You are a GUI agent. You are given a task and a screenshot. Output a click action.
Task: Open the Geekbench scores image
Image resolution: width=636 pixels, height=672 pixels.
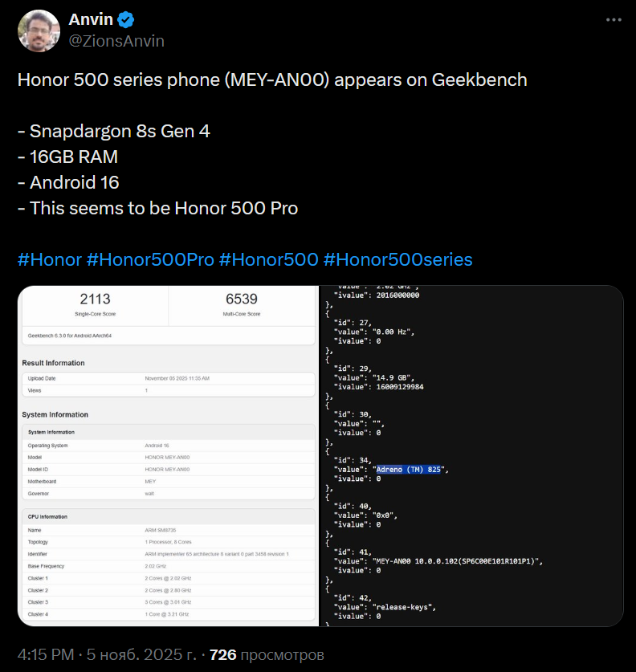(x=168, y=455)
